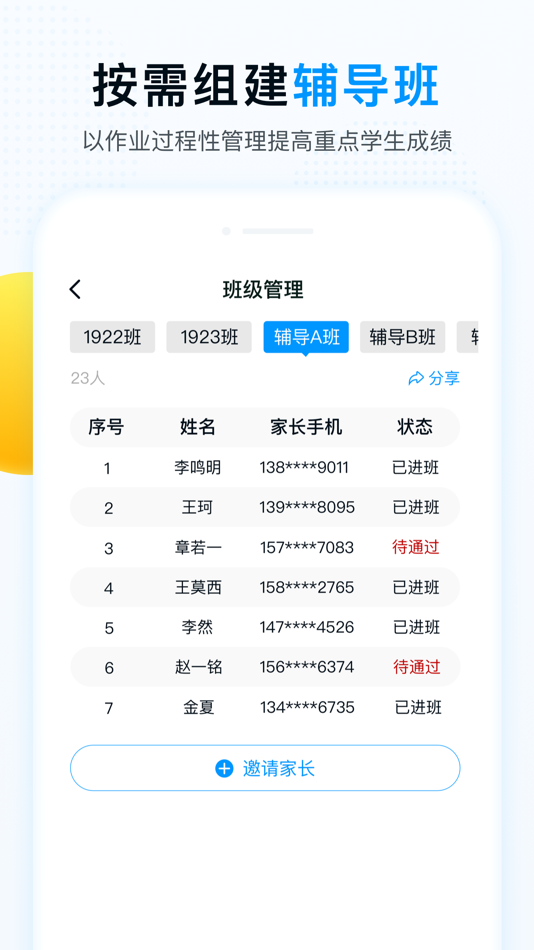Open the 辅导B班 tab

pyautogui.click(x=402, y=337)
